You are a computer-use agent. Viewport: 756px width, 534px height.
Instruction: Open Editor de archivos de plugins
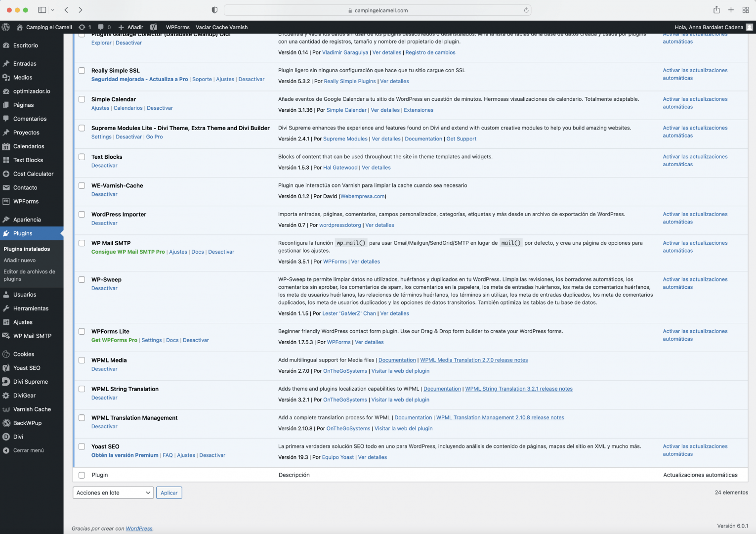(30, 275)
